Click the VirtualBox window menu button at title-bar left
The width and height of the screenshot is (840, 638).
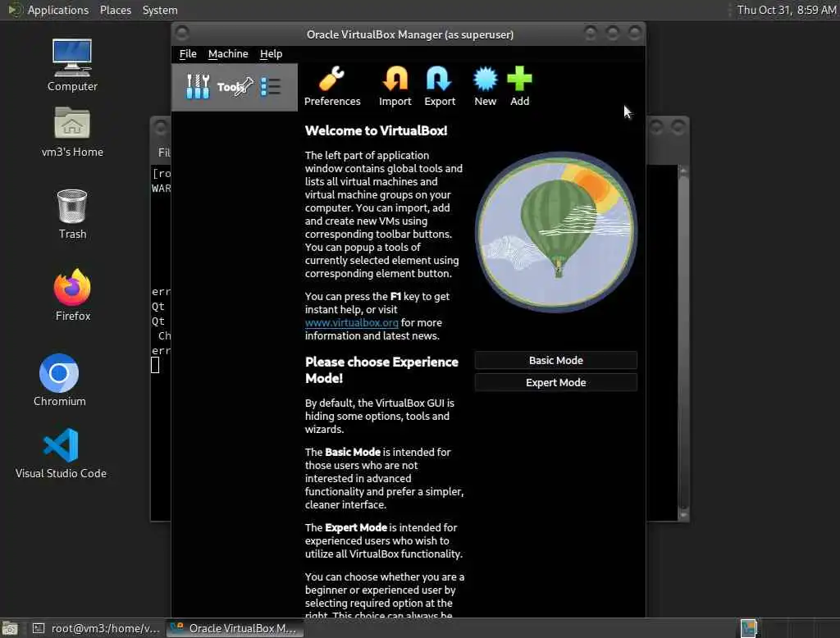(x=182, y=34)
